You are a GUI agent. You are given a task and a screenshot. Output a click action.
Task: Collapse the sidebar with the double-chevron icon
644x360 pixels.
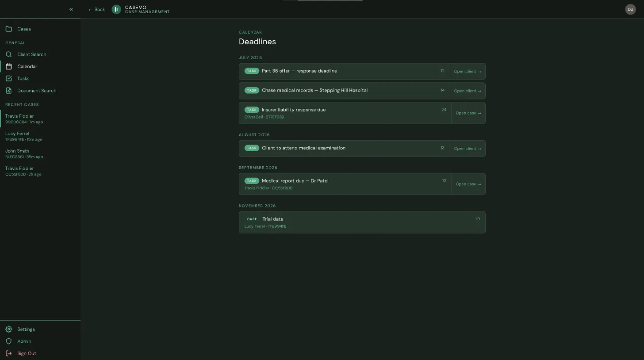[x=71, y=9]
